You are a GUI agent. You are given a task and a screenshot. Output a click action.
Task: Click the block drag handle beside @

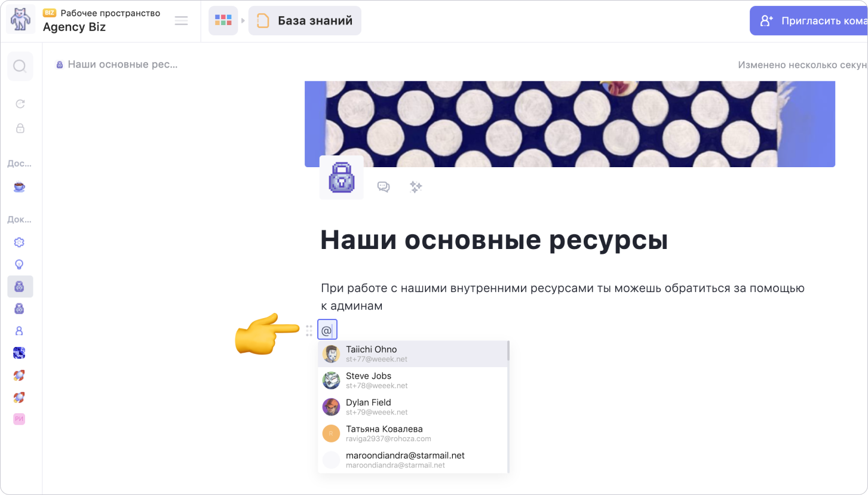tap(309, 330)
